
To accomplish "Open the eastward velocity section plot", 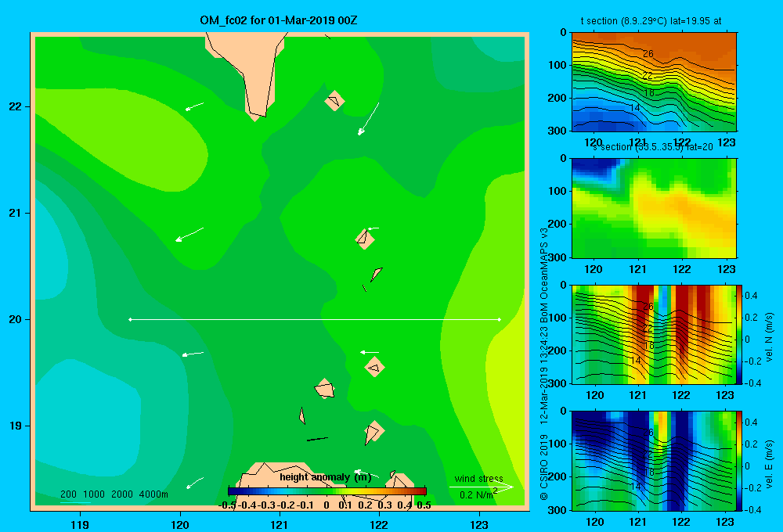I will [x=653, y=461].
